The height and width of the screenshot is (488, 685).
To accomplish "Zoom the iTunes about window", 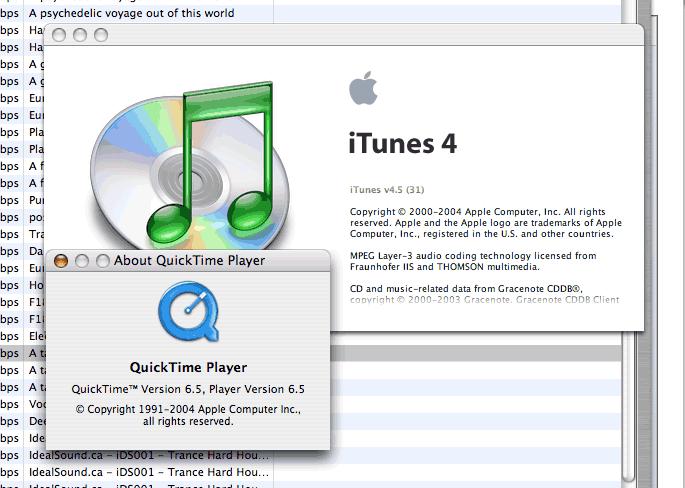I will tap(101, 35).
